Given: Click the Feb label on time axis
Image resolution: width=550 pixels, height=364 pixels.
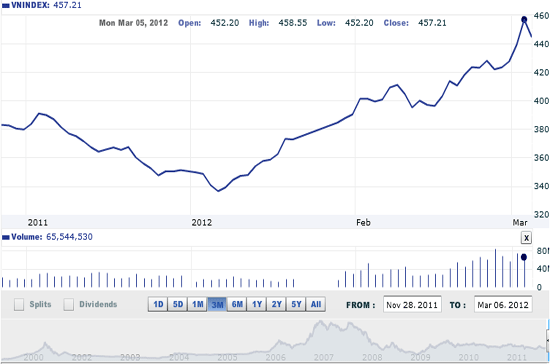Looking at the screenshot, I should [x=363, y=222].
